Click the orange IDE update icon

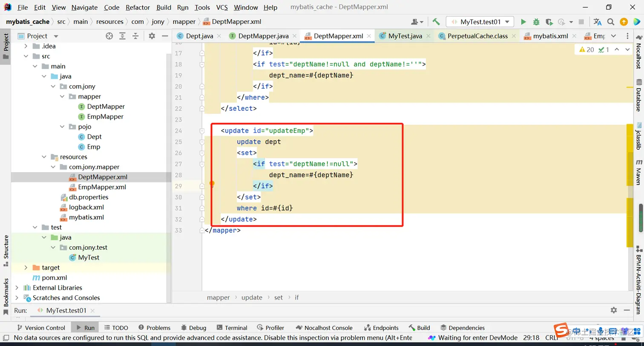[x=624, y=22]
